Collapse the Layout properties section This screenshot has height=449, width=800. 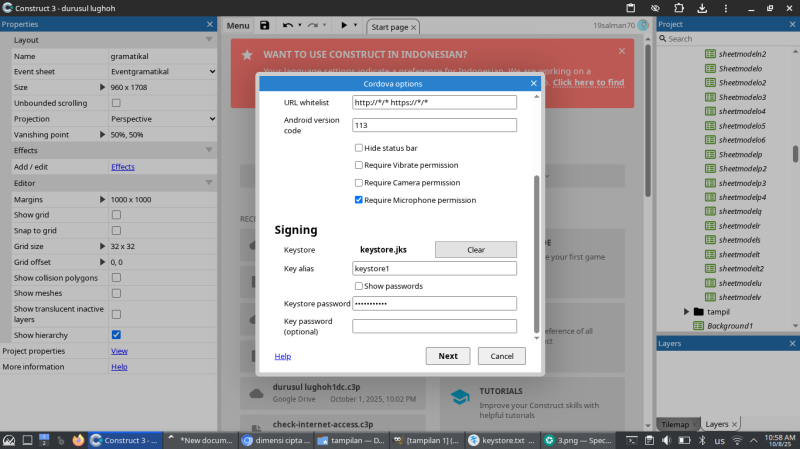point(209,40)
